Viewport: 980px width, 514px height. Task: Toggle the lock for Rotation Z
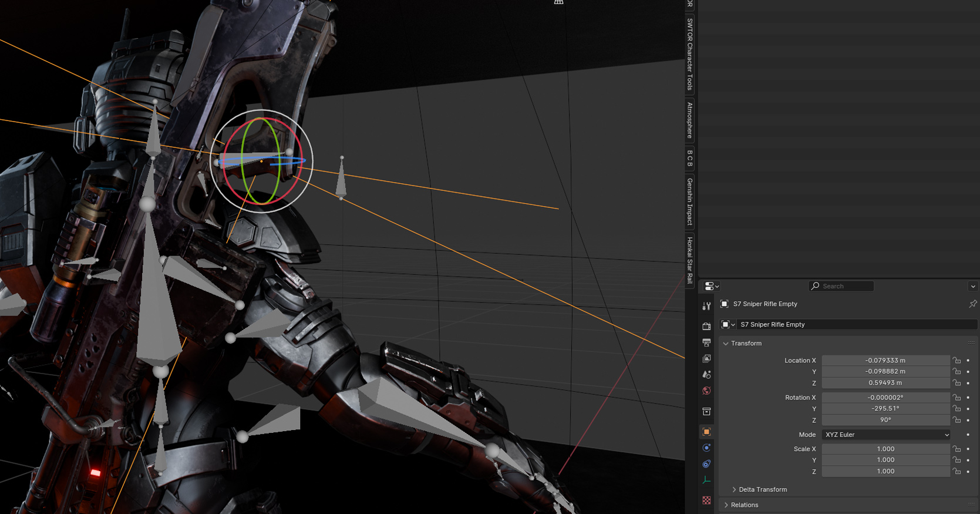click(957, 419)
